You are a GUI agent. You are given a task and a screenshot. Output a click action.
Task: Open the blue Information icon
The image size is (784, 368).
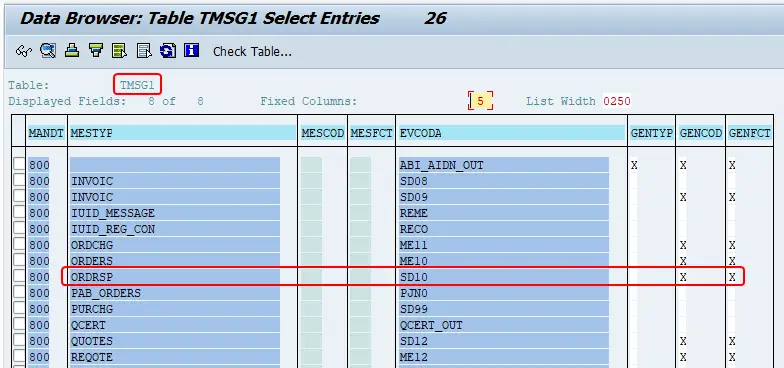[192, 50]
